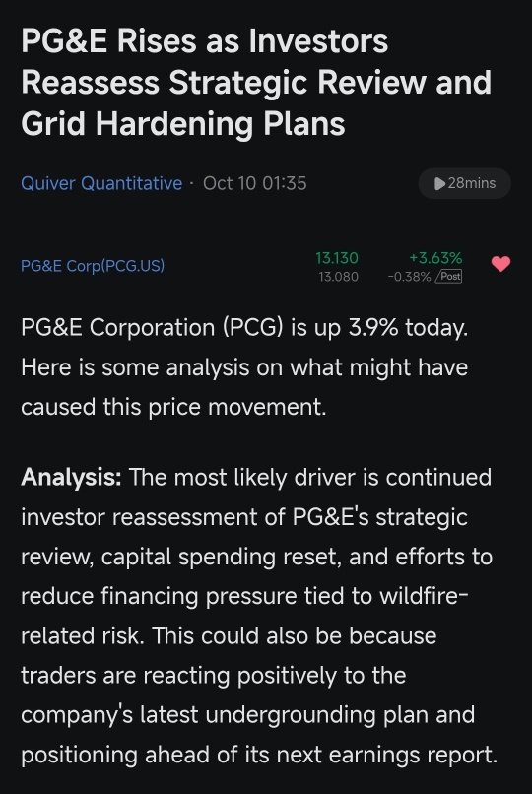Start the 28mins audio playback
532x794 pixels.
(x=464, y=183)
